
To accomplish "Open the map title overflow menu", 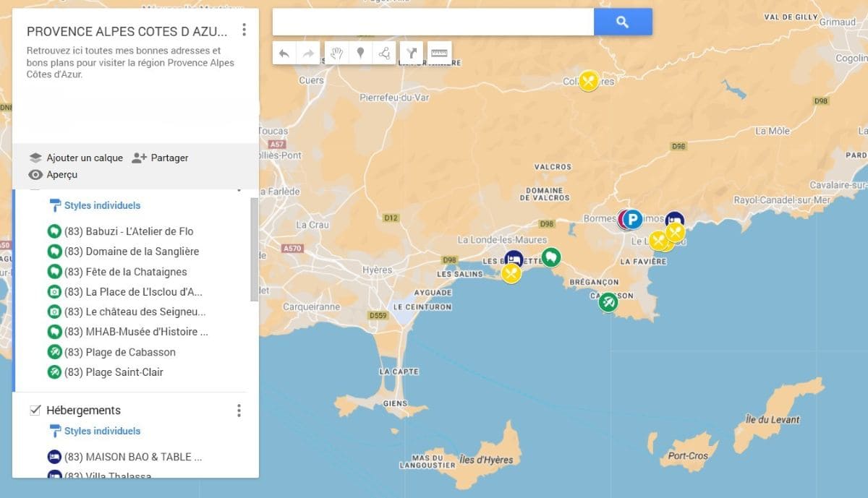I will [244, 30].
